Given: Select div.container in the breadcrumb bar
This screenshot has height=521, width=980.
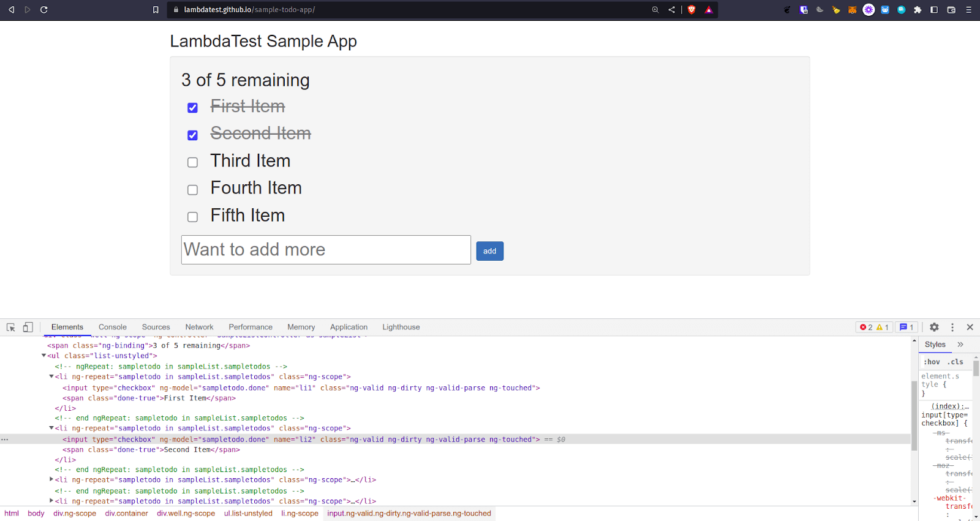Looking at the screenshot, I should [x=126, y=514].
